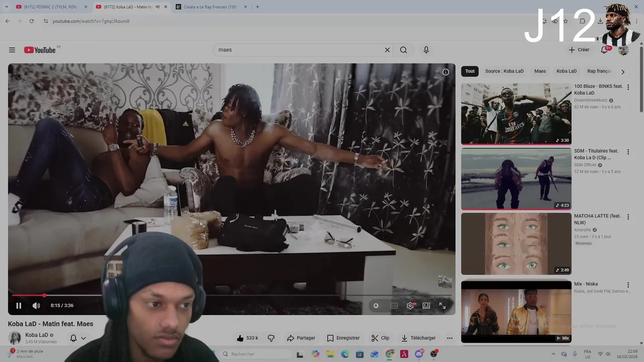Seek on the video progress bar
644x362 pixels.
click(x=231, y=295)
